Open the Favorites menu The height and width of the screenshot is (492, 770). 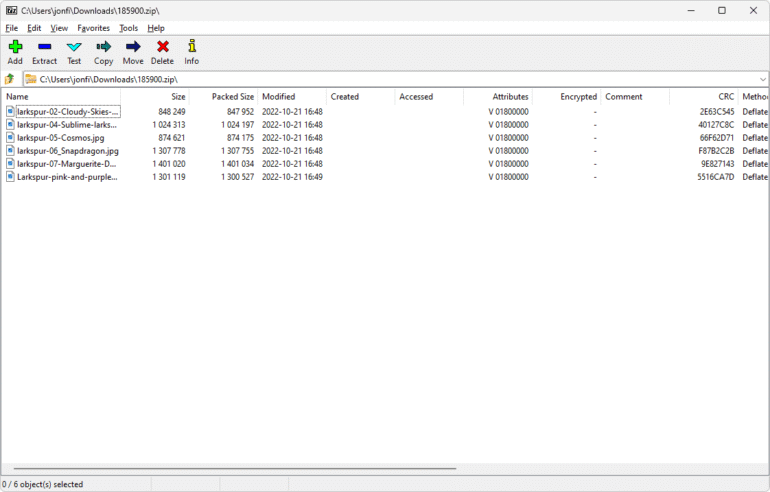click(94, 28)
